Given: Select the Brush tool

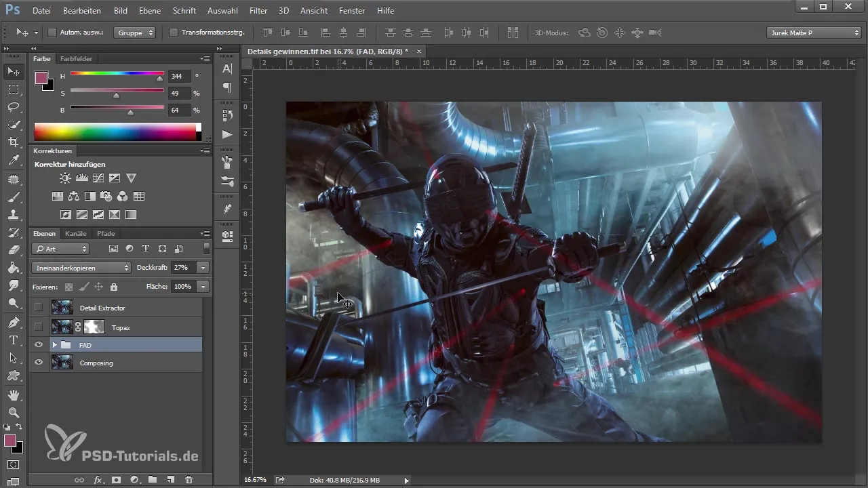Looking at the screenshot, I should point(14,197).
